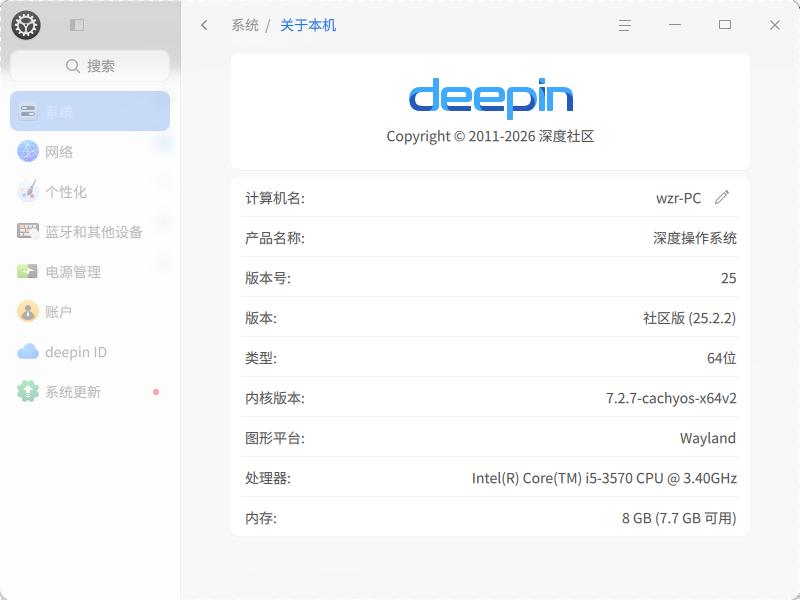Click the System Update gear-arrow icon

click(28, 391)
